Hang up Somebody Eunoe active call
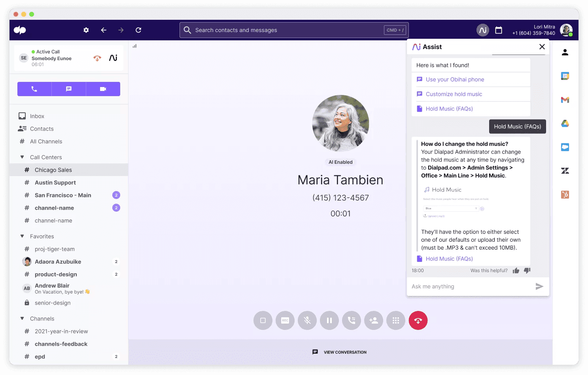The width and height of the screenshot is (588, 375). 97,58
